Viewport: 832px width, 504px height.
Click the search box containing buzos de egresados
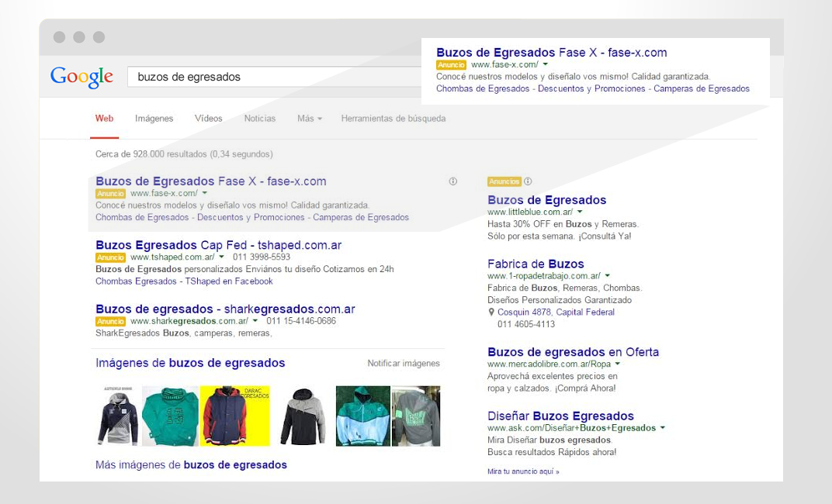click(274, 77)
